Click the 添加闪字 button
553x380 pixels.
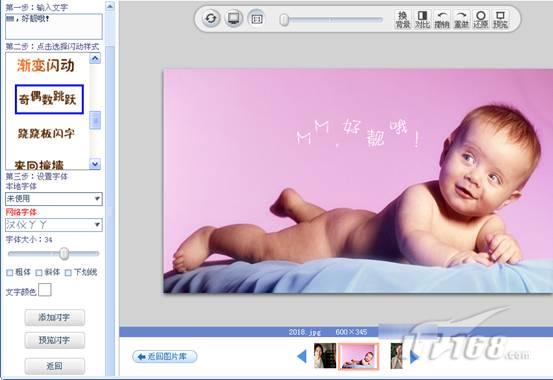(54, 318)
